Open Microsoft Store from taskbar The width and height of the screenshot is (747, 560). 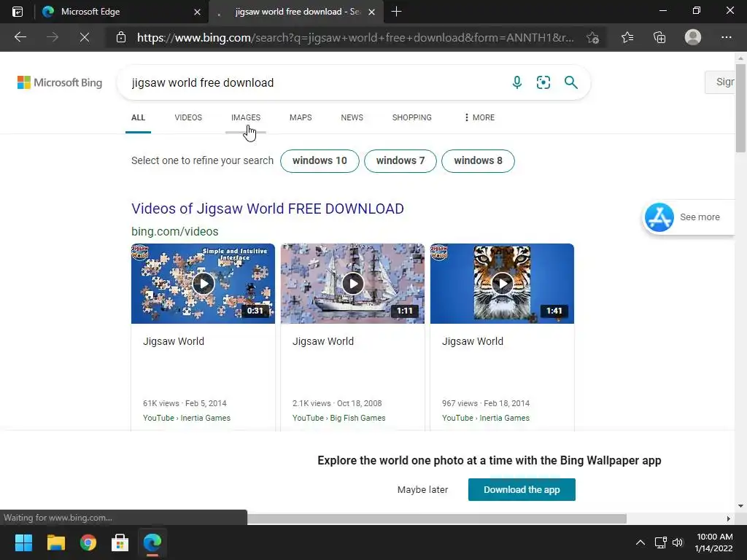click(120, 542)
